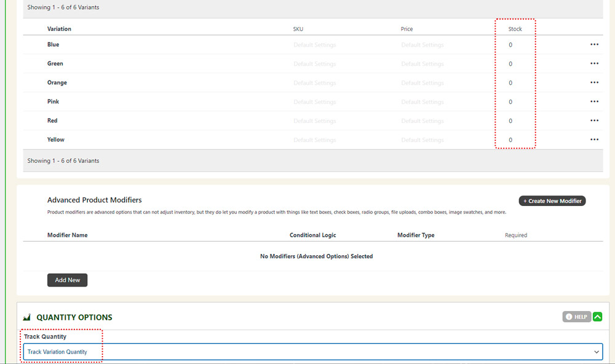This screenshot has height=364, width=615.
Task: Click the Add New modifier button
Action: click(x=68, y=280)
